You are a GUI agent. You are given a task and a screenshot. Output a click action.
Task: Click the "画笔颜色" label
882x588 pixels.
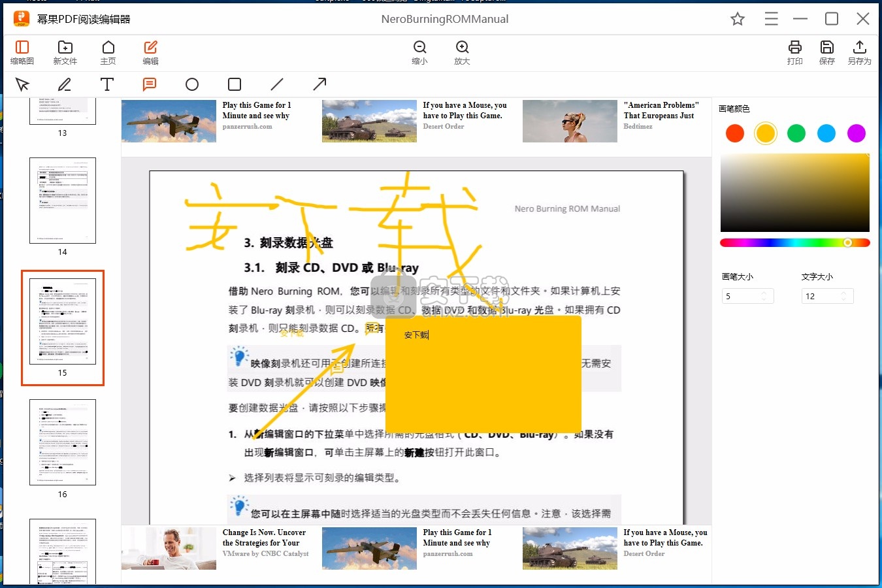coord(734,108)
